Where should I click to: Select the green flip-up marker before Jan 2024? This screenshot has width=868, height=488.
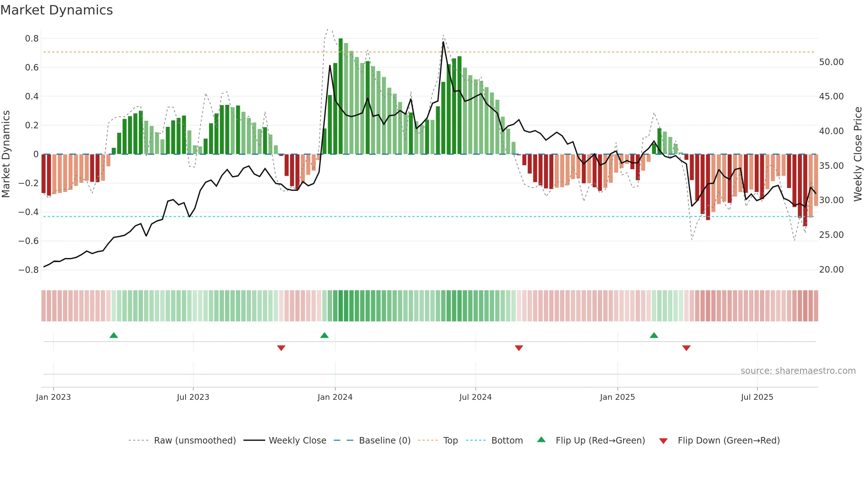pos(324,335)
